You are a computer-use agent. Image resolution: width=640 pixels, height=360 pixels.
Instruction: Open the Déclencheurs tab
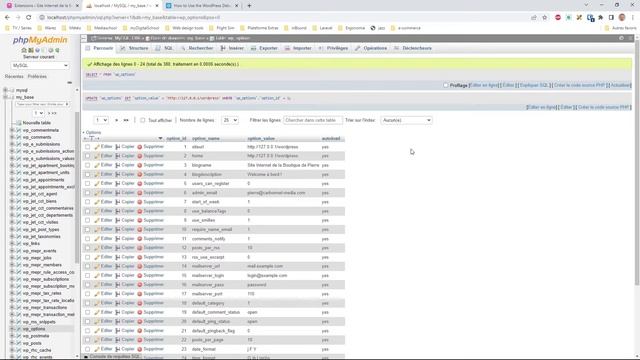click(413, 48)
